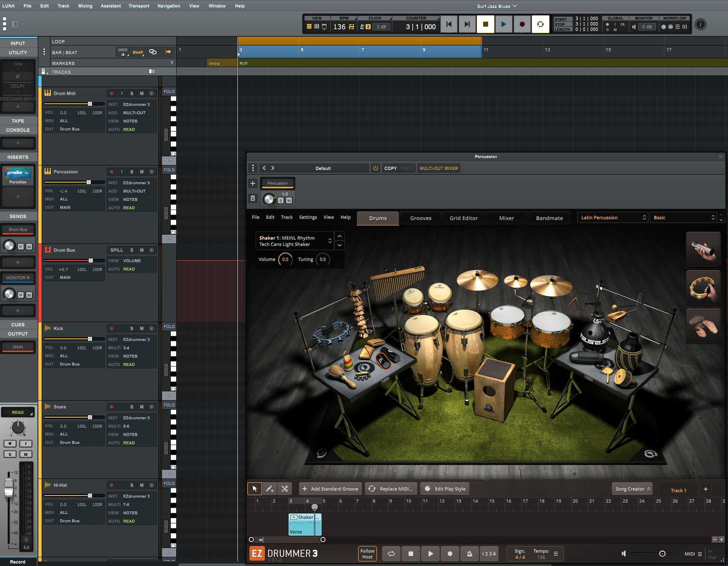Click the rewind to start transport button
This screenshot has width=728, height=566.
[x=449, y=24]
